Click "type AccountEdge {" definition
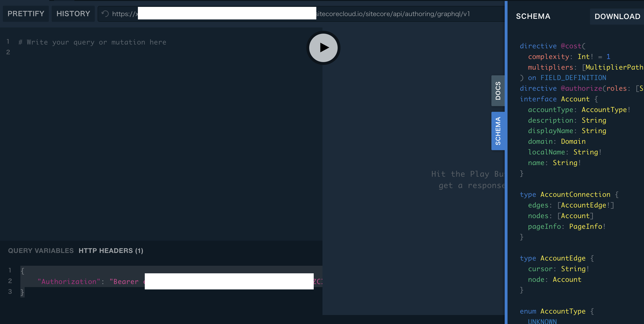The height and width of the screenshot is (324, 644). (x=557, y=258)
